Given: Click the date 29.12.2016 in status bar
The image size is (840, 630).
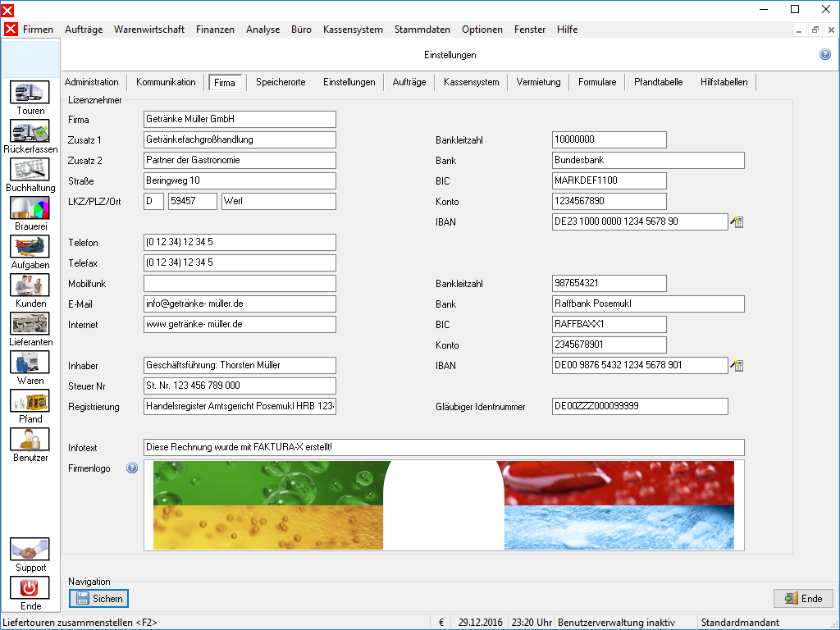Looking at the screenshot, I should click(480, 623).
